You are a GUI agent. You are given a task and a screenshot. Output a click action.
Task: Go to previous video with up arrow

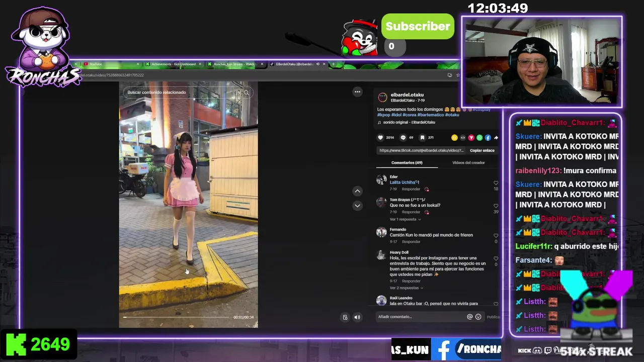coord(357,191)
